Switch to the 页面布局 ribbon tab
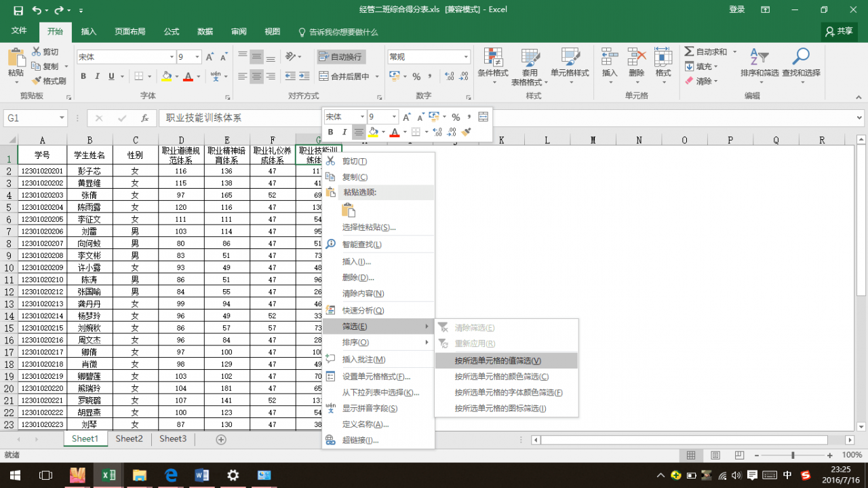The height and width of the screenshot is (488, 868). click(x=130, y=32)
